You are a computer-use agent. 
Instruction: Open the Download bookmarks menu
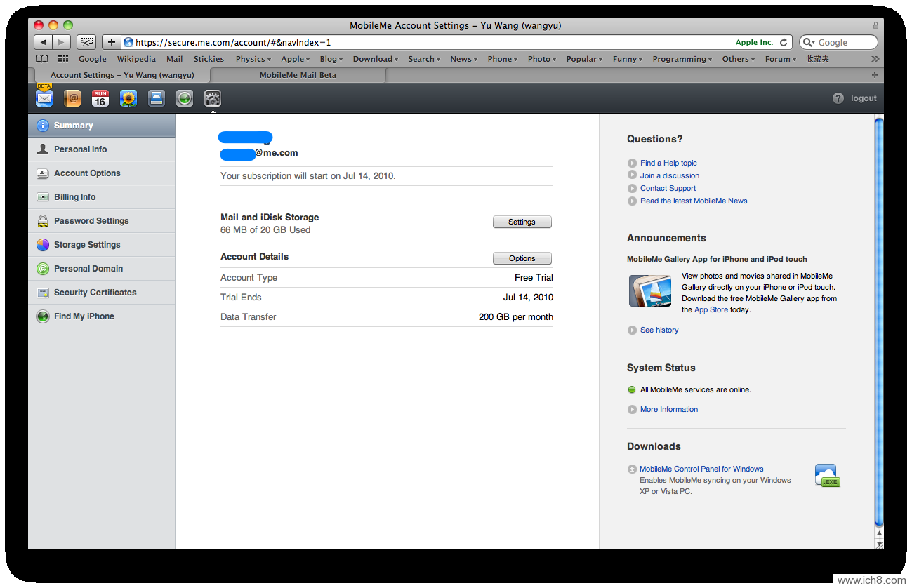click(x=375, y=59)
